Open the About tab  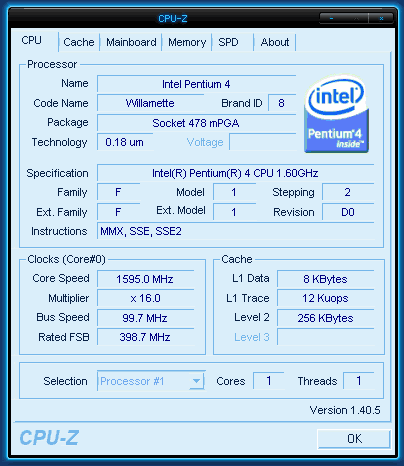pos(275,42)
